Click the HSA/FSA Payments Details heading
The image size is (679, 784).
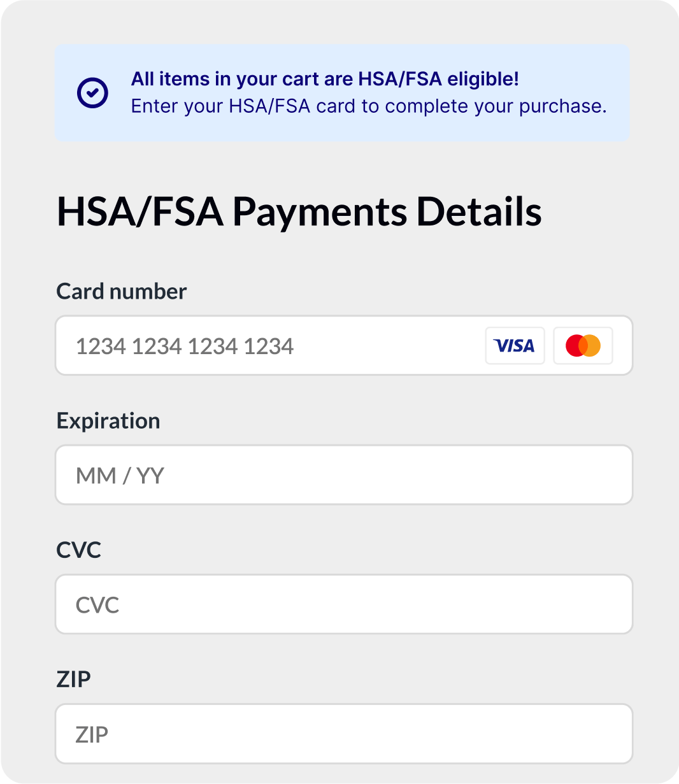tap(299, 211)
